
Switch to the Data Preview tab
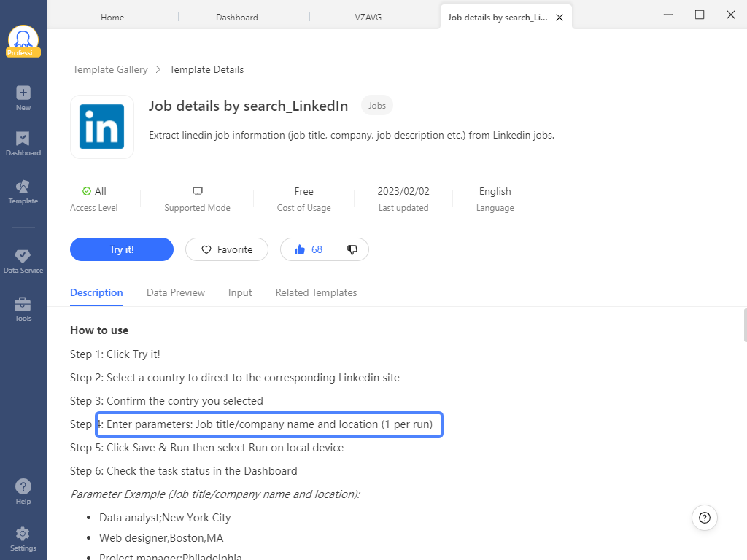click(176, 293)
